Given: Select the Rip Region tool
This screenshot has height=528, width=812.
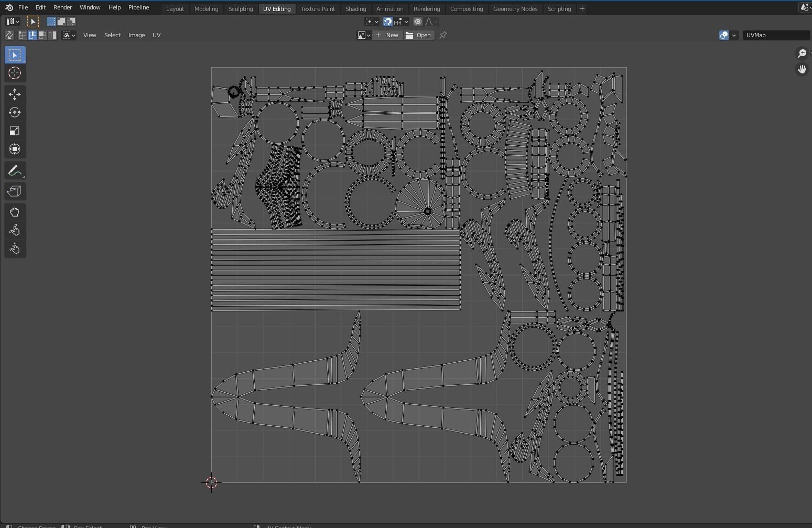Looking at the screenshot, I should pyautogui.click(x=15, y=191).
